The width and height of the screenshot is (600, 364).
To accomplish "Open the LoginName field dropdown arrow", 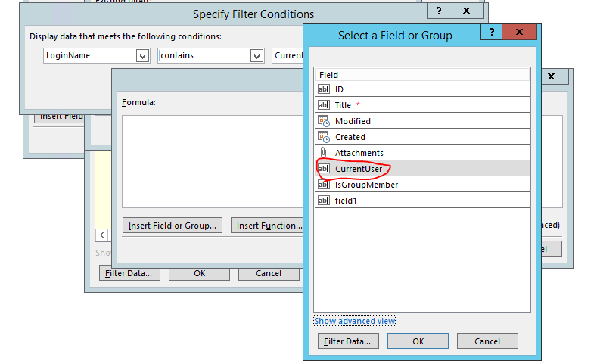I will (142, 56).
